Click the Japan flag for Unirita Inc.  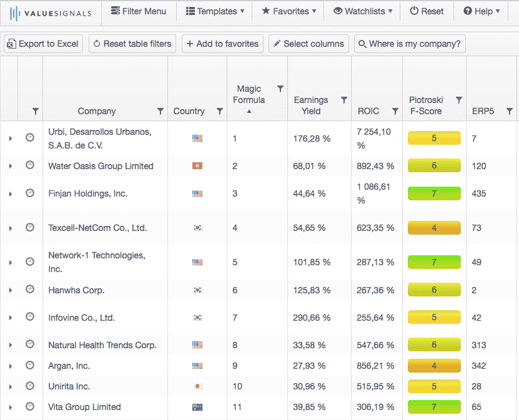click(197, 386)
